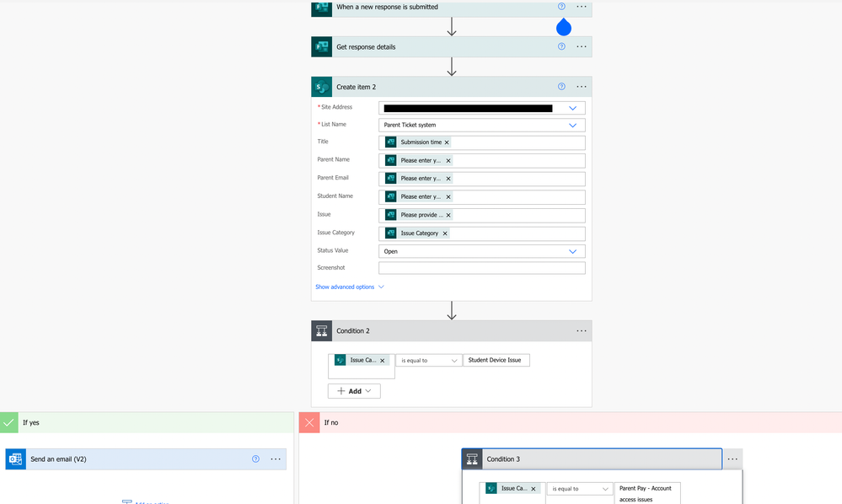Open ellipsis menu of Send an email (V2)
Image resolution: width=842 pixels, height=504 pixels.
pyautogui.click(x=276, y=459)
